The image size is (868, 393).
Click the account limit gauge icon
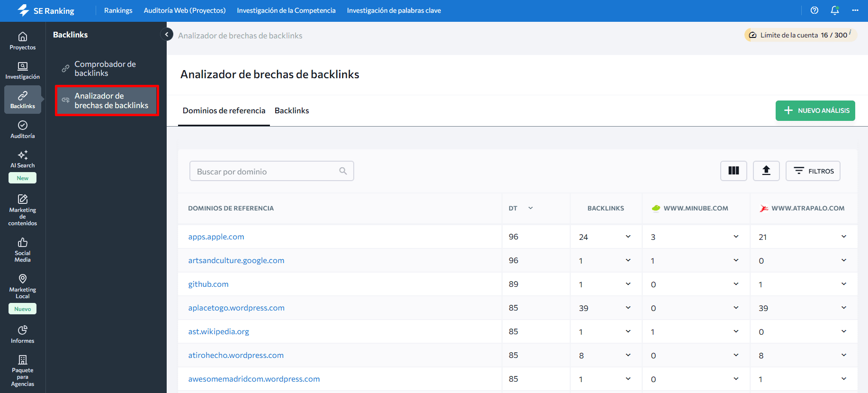(x=752, y=35)
